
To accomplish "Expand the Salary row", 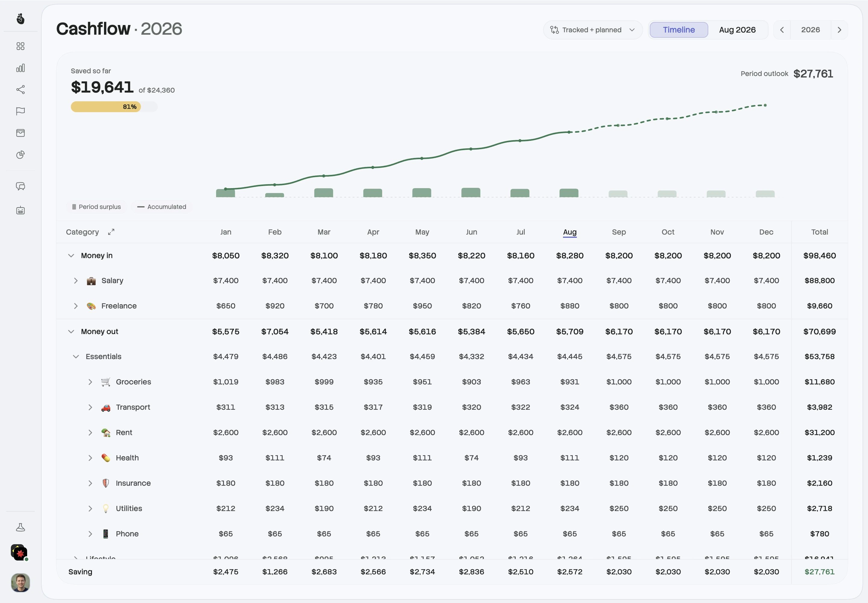I will pyautogui.click(x=76, y=281).
